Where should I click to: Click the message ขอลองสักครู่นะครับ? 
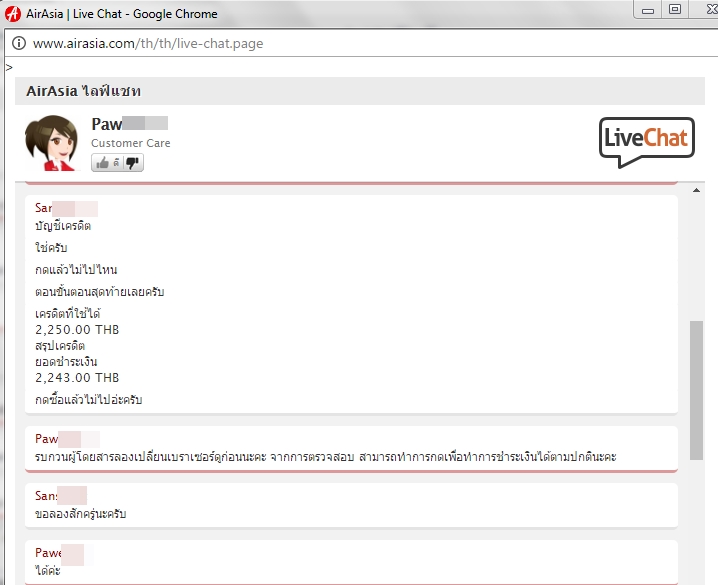click(x=81, y=514)
